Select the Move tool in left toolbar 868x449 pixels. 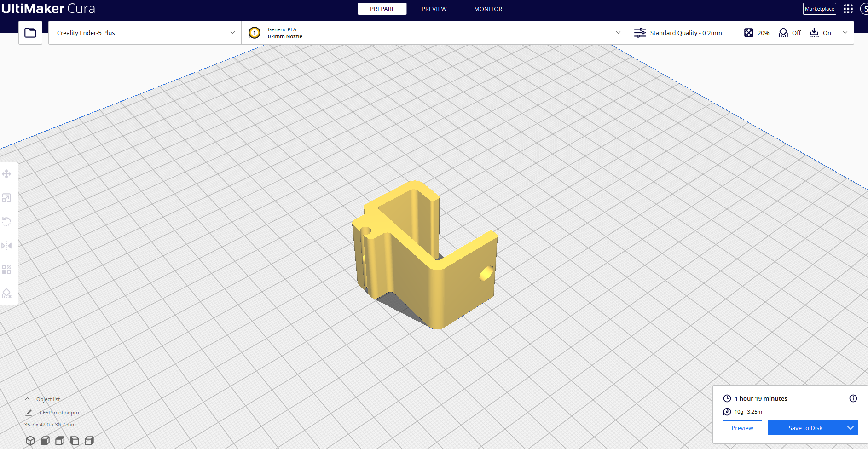point(6,174)
